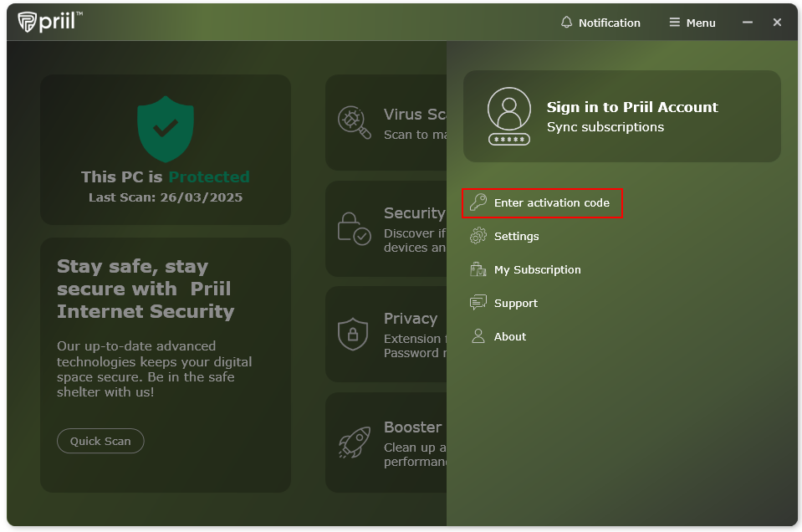Click the activation code key icon
The height and width of the screenshot is (532, 802).
(x=478, y=202)
